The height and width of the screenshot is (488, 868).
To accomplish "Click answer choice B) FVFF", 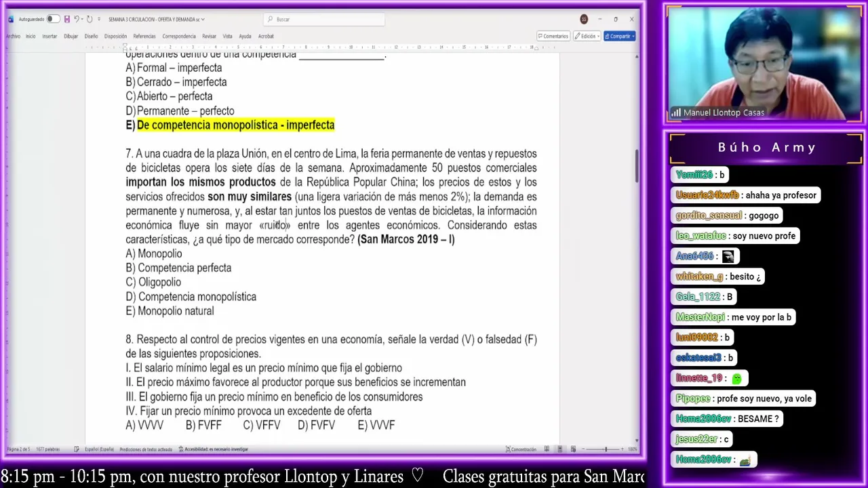I will (203, 426).
